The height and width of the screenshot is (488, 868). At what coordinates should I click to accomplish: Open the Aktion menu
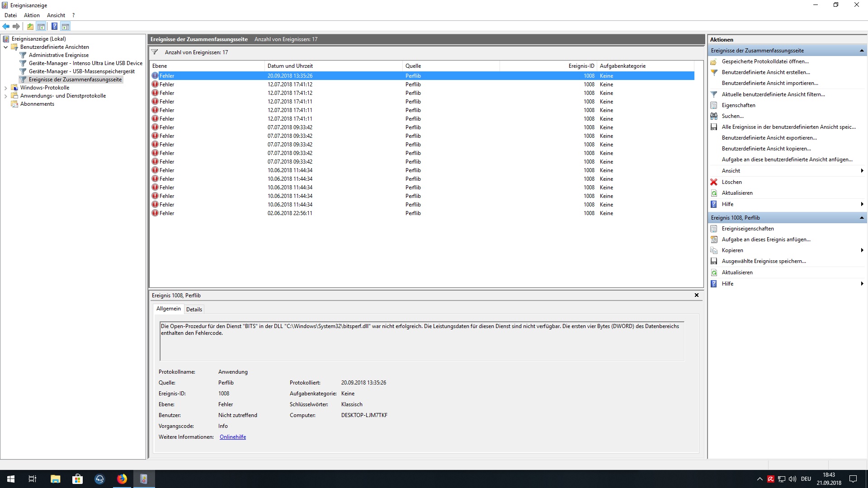click(x=32, y=15)
